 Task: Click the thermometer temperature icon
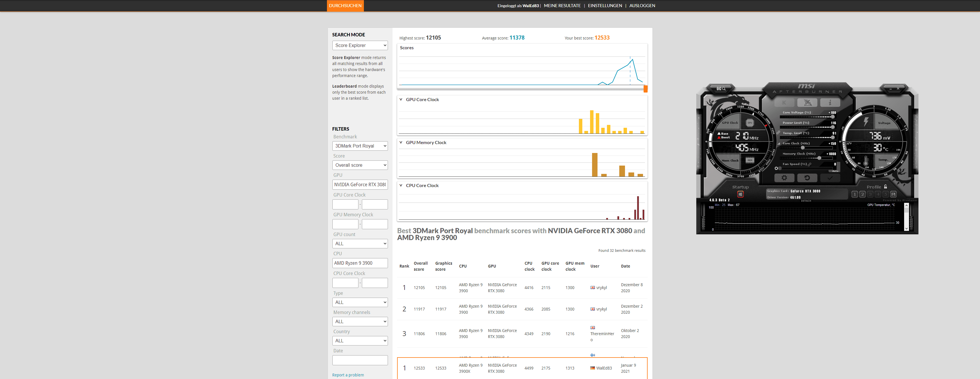866,161
